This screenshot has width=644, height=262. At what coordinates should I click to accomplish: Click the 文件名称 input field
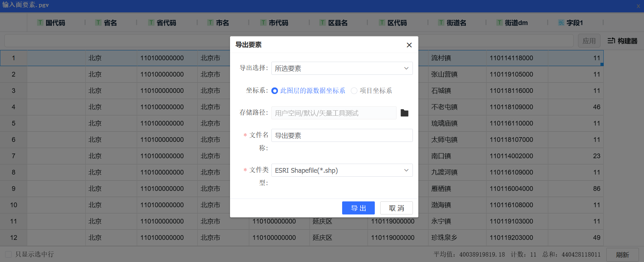342,136
